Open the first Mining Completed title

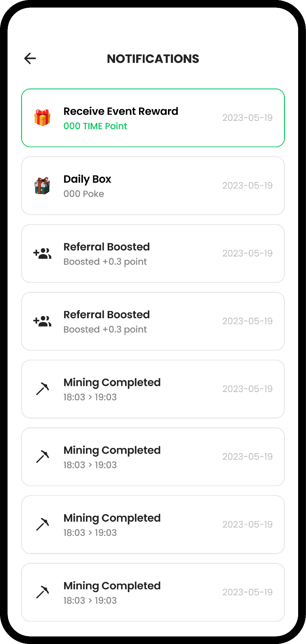tap(112, 382)
